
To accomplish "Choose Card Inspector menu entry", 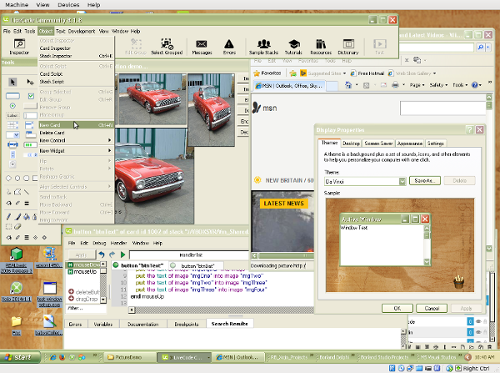I will (76, 48).
